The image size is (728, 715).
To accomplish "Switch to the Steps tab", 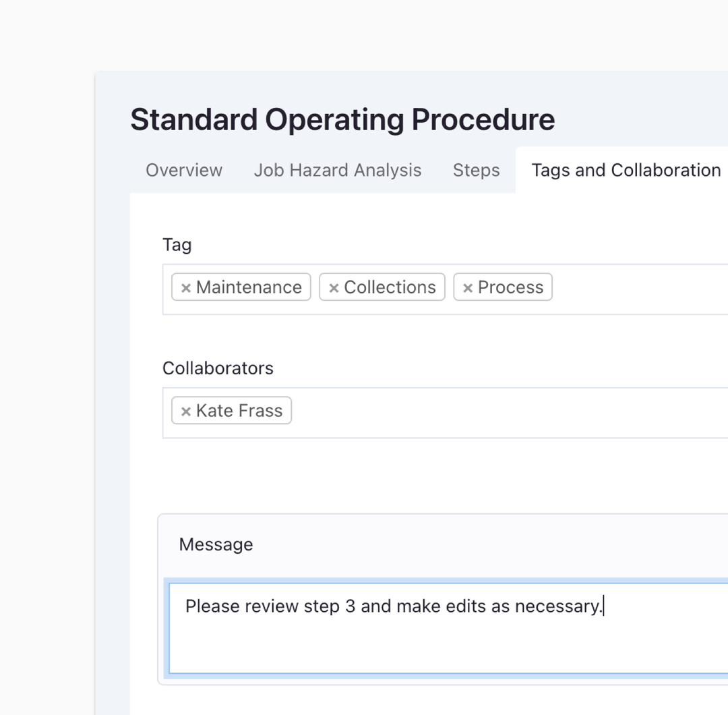I will tap(476, 170).
